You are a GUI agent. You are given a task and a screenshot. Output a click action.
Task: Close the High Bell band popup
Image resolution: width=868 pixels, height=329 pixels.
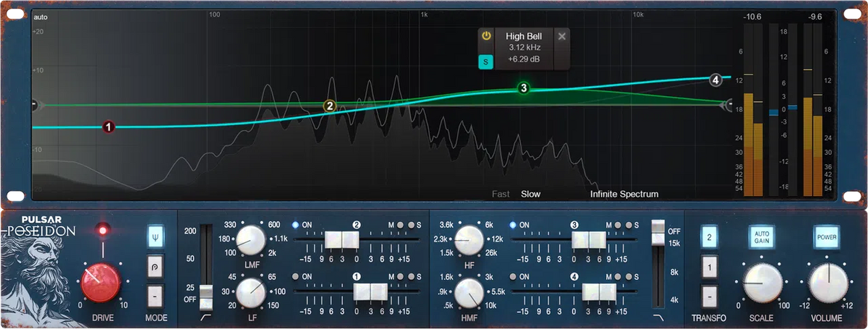(562, 36)
